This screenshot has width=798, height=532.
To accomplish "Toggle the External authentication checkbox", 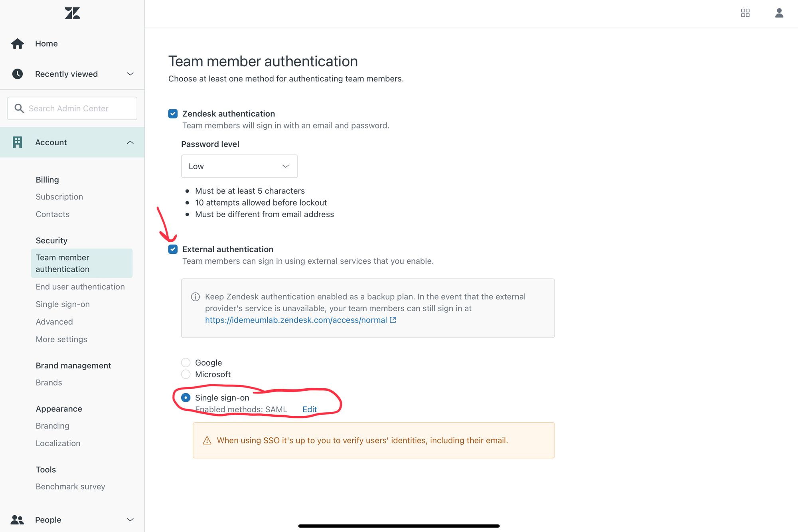I will [x=173, y=249].
